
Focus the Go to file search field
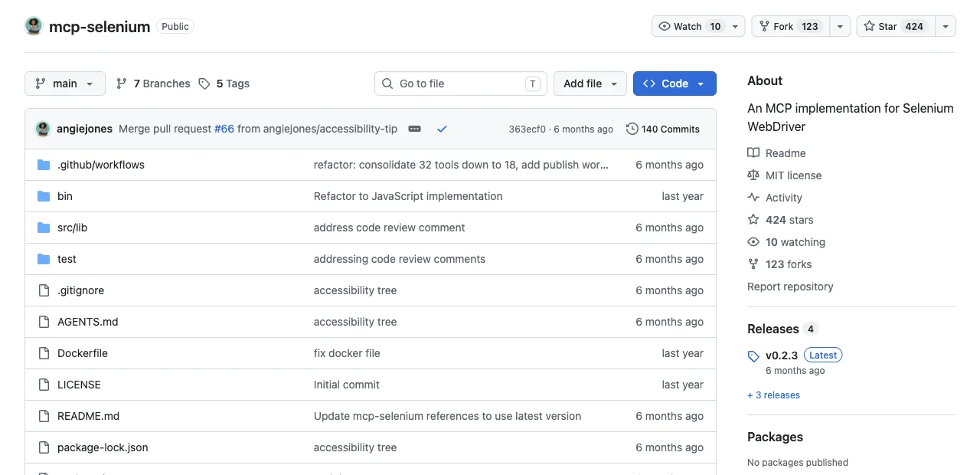click(x=461, y=84)
